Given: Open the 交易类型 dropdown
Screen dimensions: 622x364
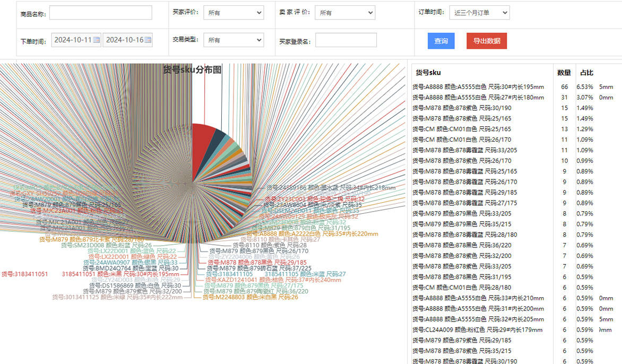Looking at the screenshot, I should pyautogui.click(x=234, y=40).
